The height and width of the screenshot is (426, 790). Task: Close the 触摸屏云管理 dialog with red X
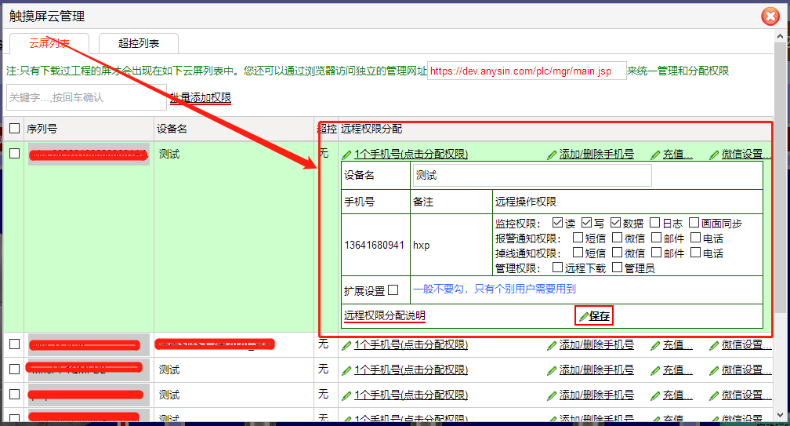point(769,16)
